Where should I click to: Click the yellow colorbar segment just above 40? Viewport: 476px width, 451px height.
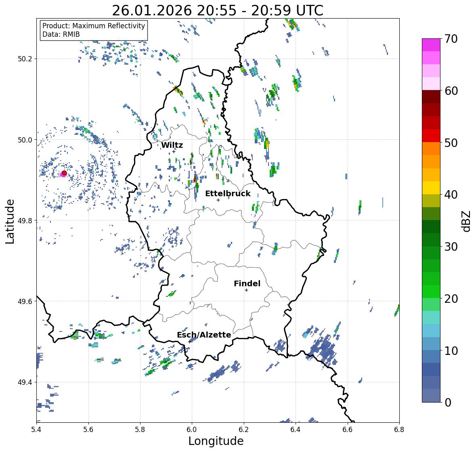coord(431,188)
